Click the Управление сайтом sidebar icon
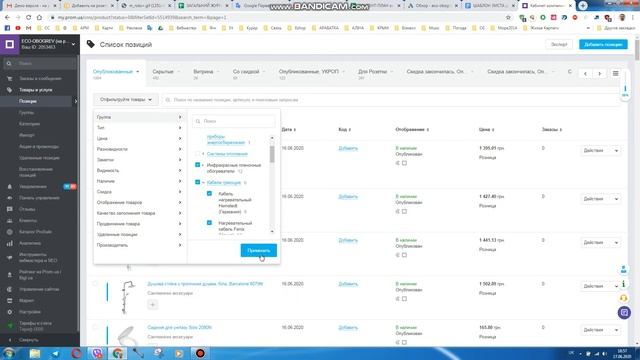The width and height of the screenshot is (640, 360). click(x=9, y=289)
